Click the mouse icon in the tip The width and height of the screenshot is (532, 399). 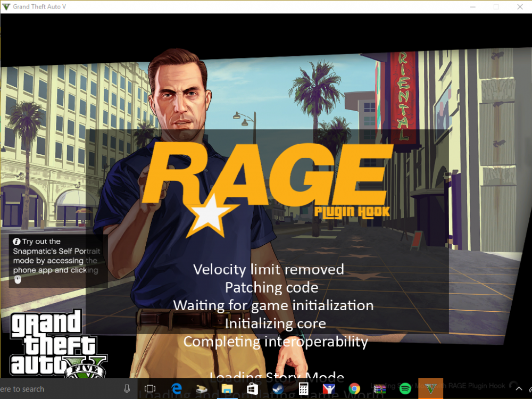tap(18, 280)
